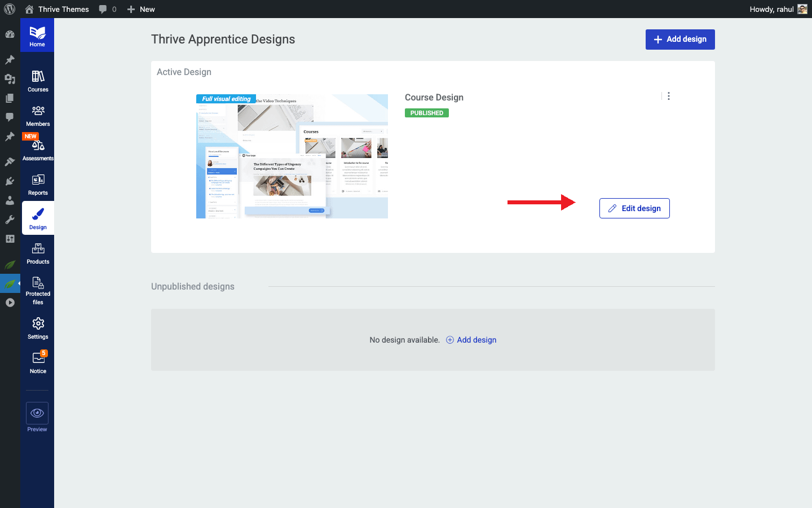Check the Notice inbox with 5 alerts
This screenshot has height=508, width=812.
(x=37, y=361)
